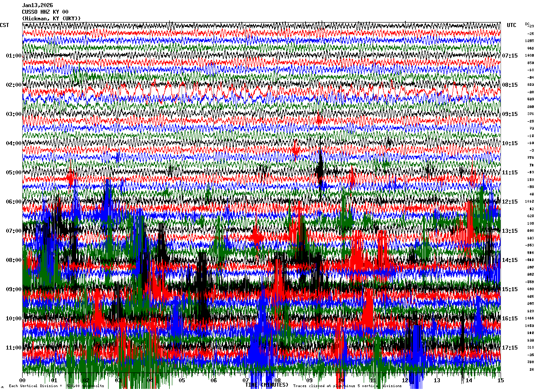Select the CST time label "03:00"

click(x=14, y=114)
